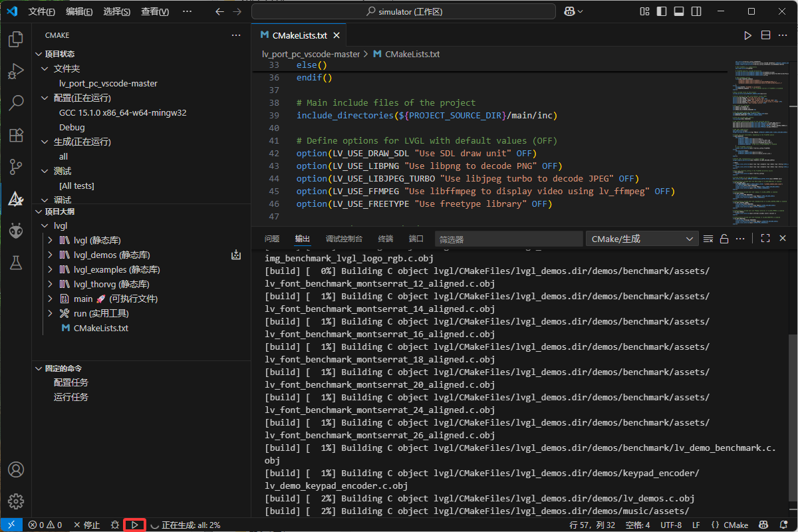Screen dimensions: 798x532
Task: Open Extensions view in activity bar
Action: [x=15, y=136]
